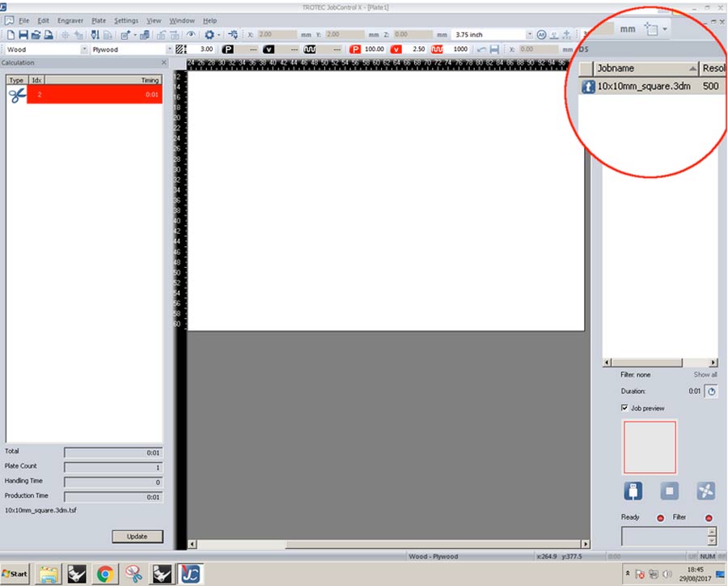
Task: Toggle the exhaust fan icon
Action: (x=705, y=490)
